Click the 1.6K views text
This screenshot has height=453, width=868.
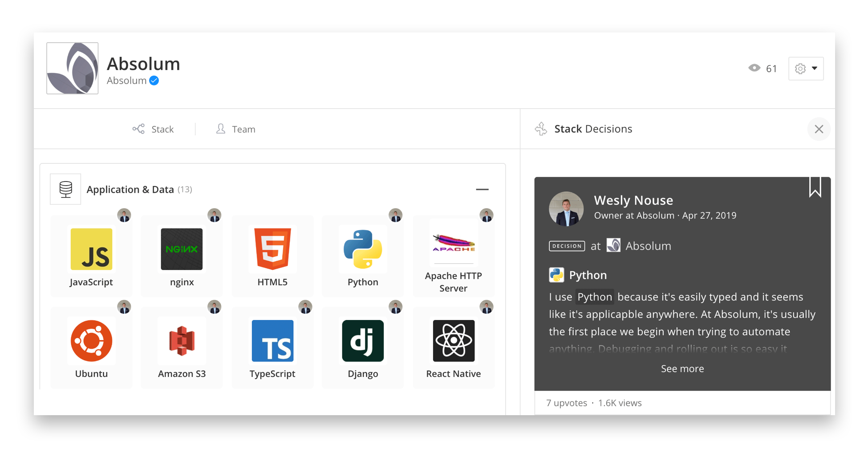pyautogui.click(x=620, y=403)
